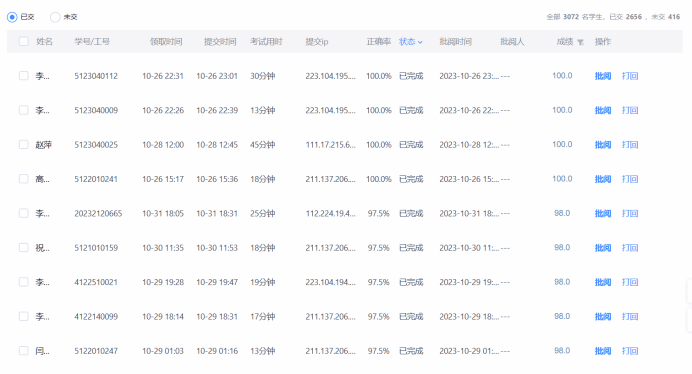Viewport: 692px width, 374px height.
Task: Click 批阅 for student 20232120665
Action: click(603, 214)
